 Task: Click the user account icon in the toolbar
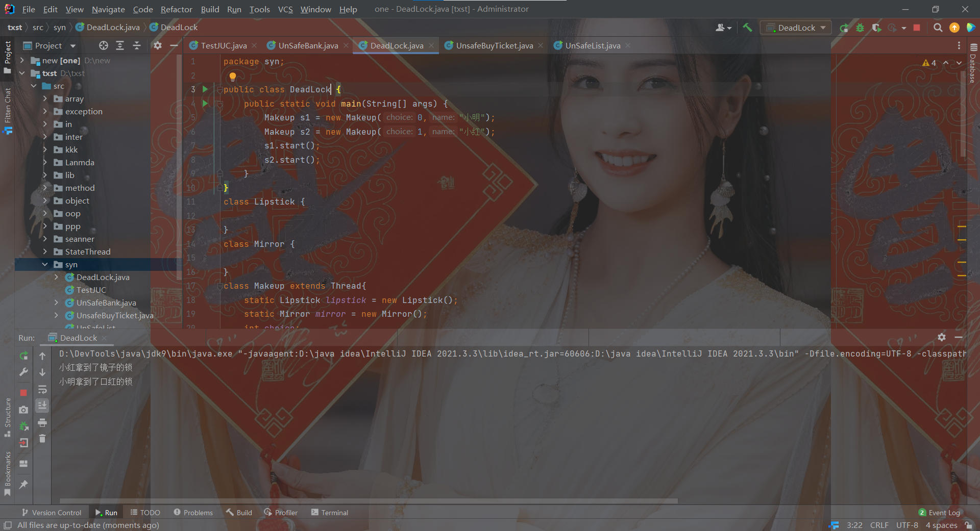(x=723, y=28)
